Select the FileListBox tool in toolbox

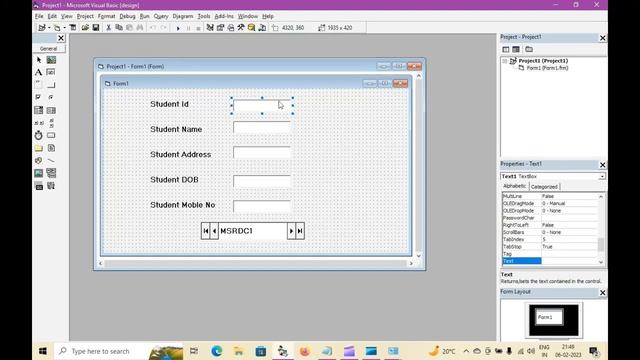(x=51, y=148)
